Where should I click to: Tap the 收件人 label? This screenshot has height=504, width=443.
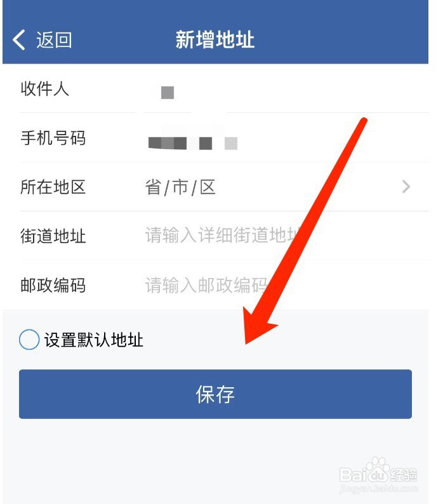(44, 88)
